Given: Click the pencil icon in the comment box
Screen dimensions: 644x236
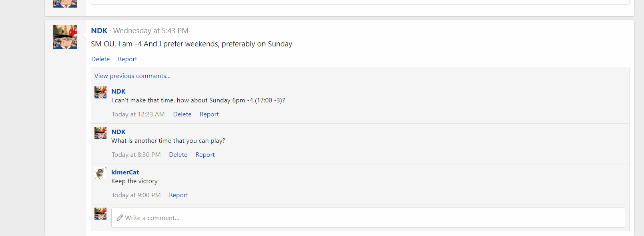Looking at the screenshot, I should click(120, 218).
